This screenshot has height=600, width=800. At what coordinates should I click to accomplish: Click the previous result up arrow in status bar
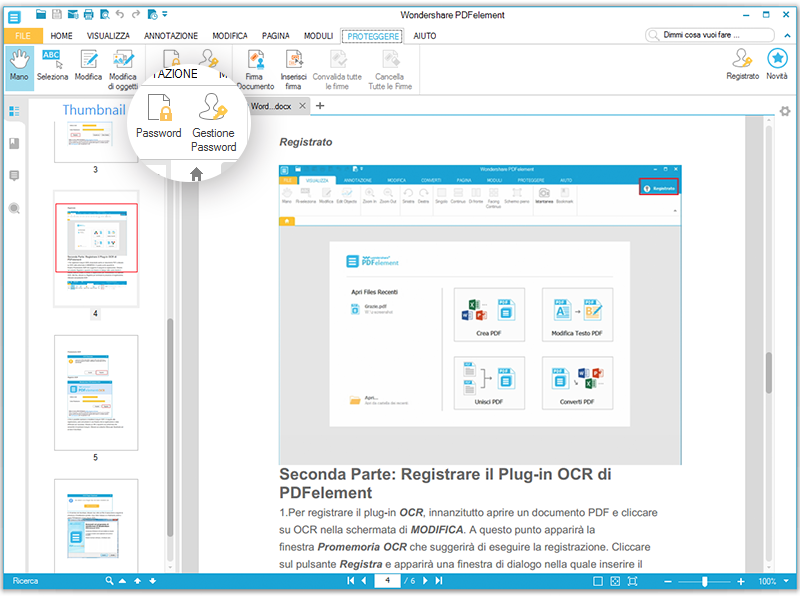pyautogui.click(x=137, y=581)
